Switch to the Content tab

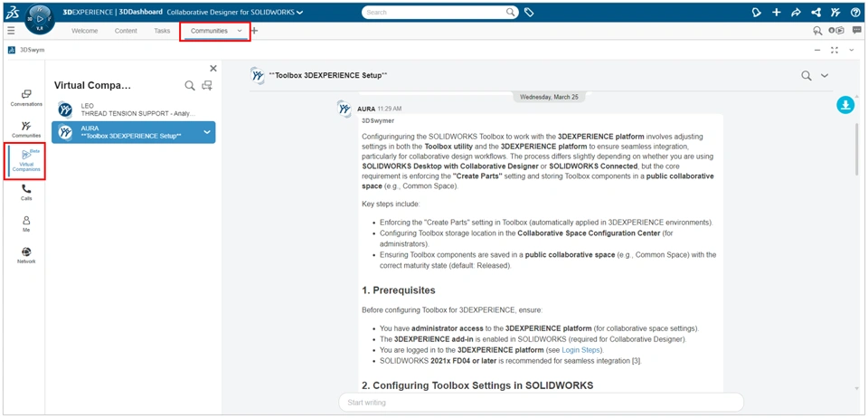(126, 31)
